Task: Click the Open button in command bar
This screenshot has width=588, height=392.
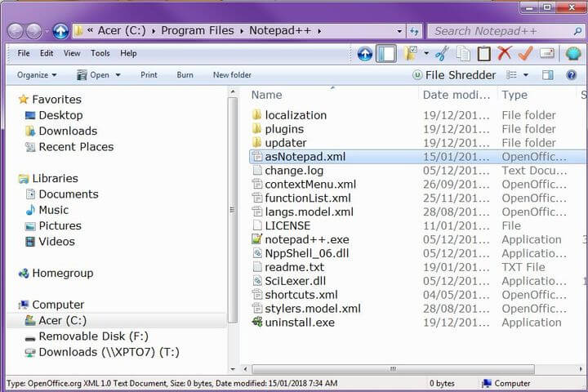Action: (93, 75)
